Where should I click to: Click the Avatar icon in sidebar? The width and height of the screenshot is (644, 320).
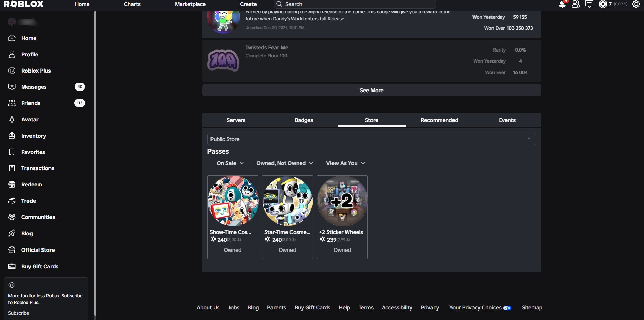pos(12,119)
